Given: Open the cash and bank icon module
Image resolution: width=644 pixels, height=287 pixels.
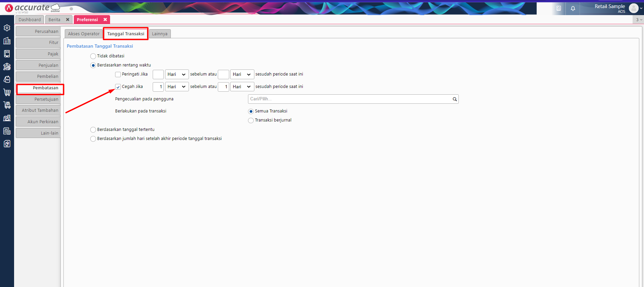Looking at the screenshot, I should 7,66.
